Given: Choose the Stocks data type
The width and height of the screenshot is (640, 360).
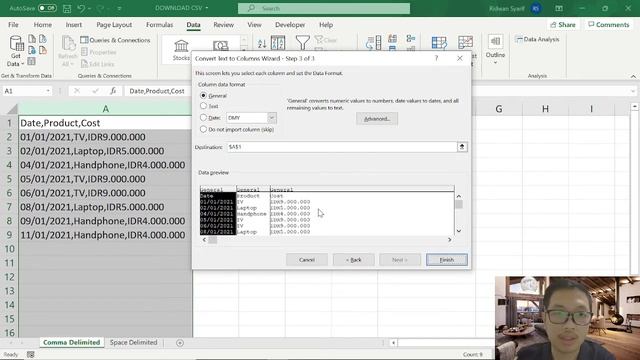Looking at the screenshot, I should [181, 50].
